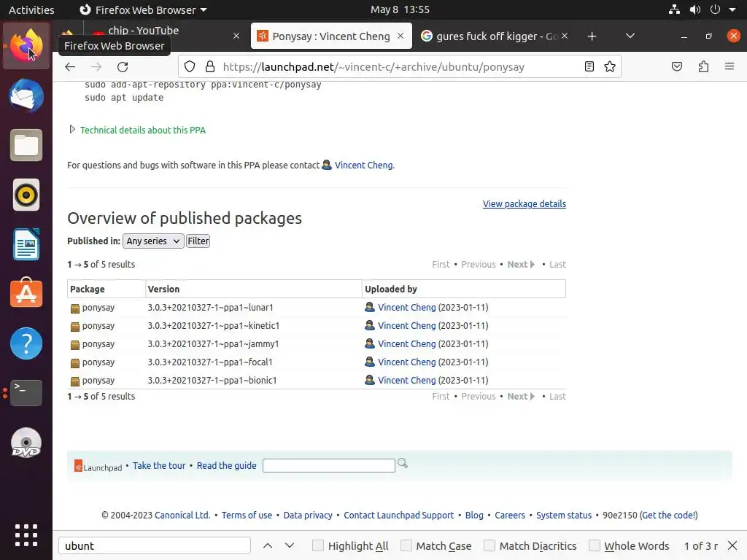Screen dimensions: 747x560
Task: Open Rhythmbox from the dock
Action: [26, 195]
